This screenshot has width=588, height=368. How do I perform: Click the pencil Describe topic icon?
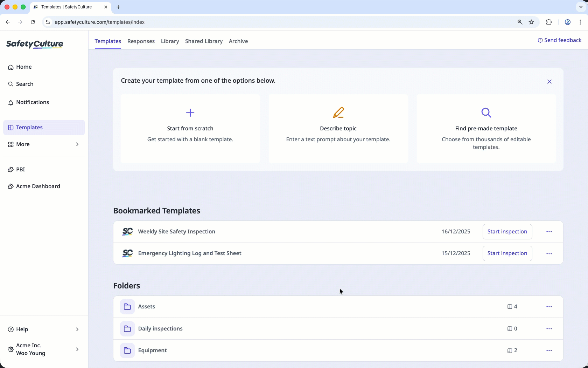tap(338, 113)
